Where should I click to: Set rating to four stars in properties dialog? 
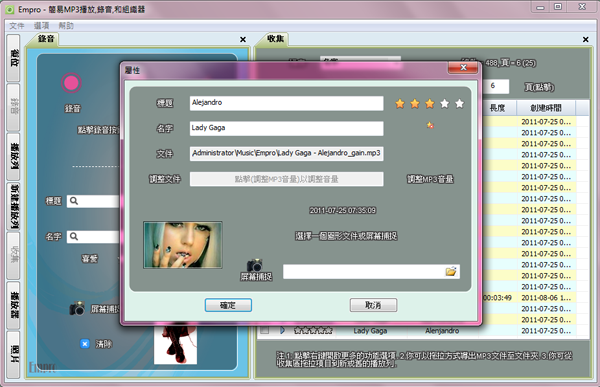click(445, 103)
